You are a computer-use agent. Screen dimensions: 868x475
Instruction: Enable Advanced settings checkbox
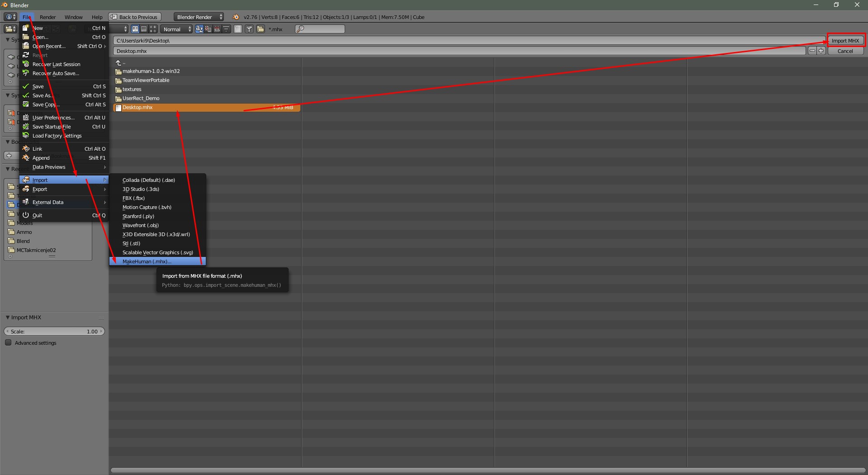point(8,343)
